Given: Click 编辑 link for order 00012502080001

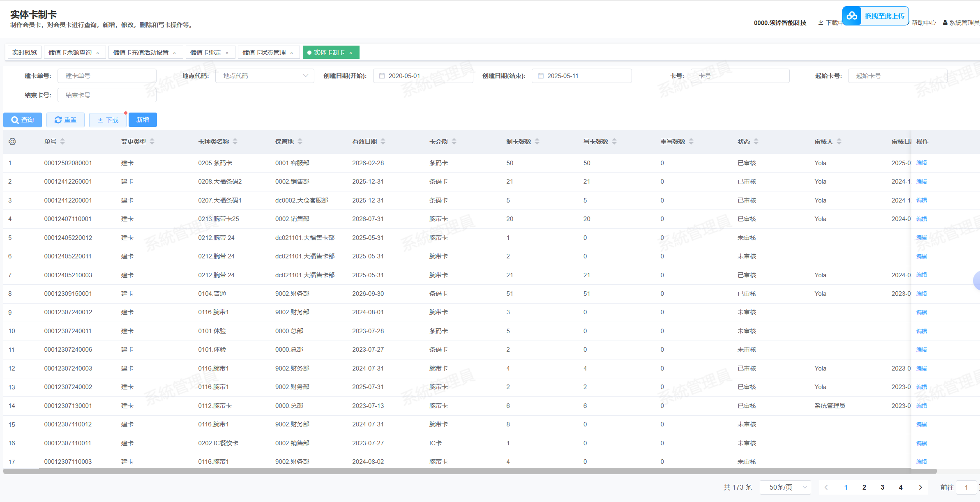Looking at the screenshot, I should (x=921, y=163).
